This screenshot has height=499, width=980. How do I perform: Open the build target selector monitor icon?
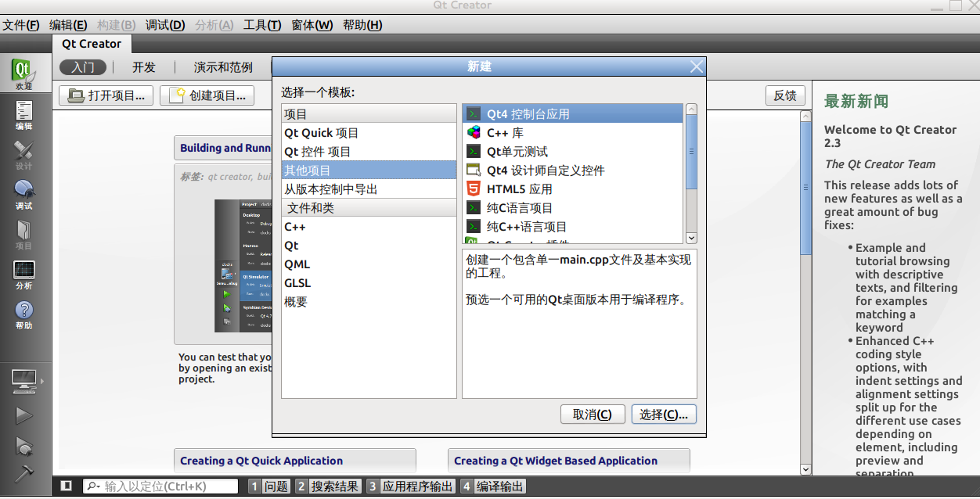[24, 382]
